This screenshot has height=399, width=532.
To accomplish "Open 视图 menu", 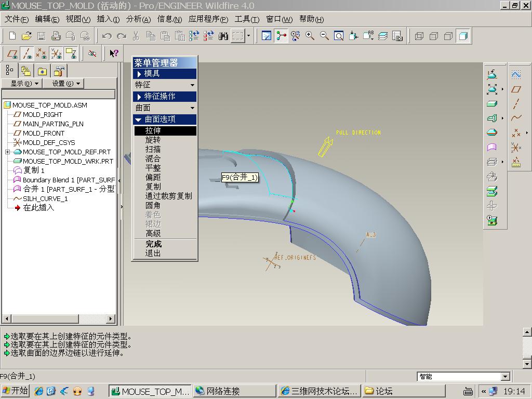I will pyautogui.click(x=78, y=19).
